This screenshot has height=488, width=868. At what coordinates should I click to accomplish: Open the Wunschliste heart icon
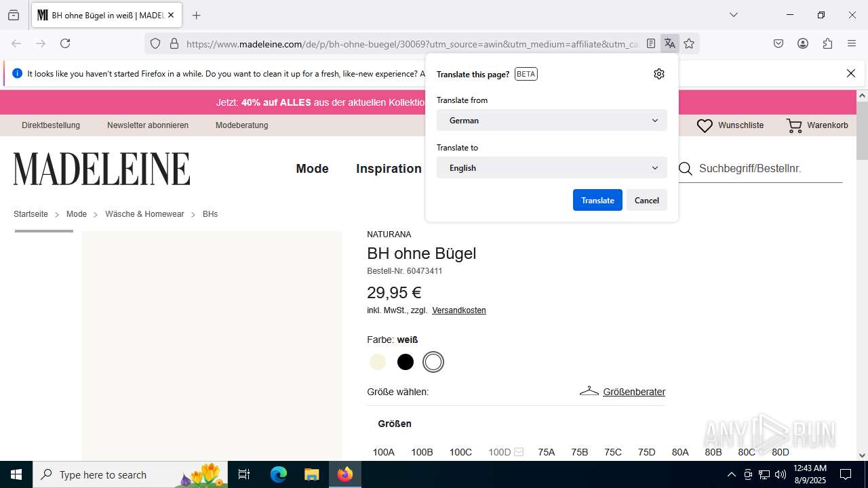coord(705,125)
